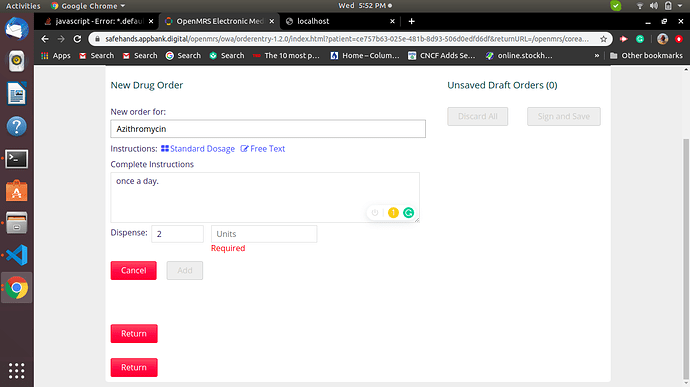The image size is (690, 387).
Task: Click the lower Return button
Action: 134,367
